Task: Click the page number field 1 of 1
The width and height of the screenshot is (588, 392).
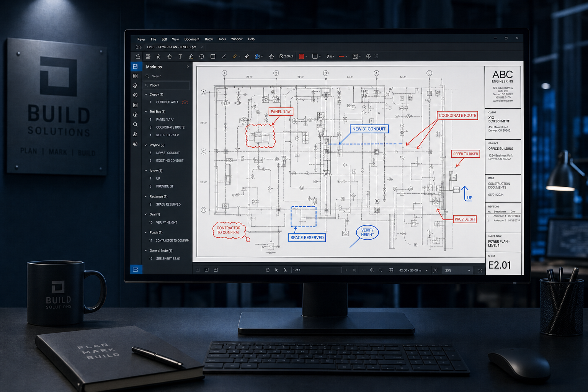Action: pyautogui.click(x=316, y=270)
